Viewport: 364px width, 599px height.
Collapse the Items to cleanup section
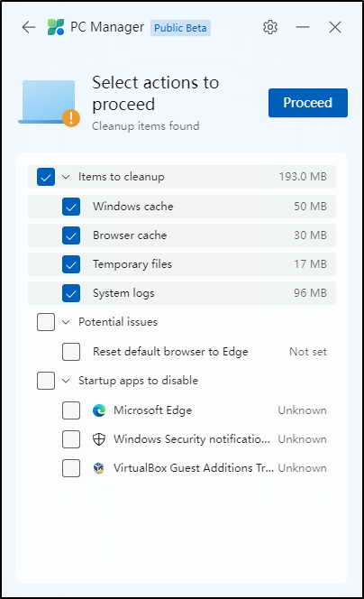66,177
